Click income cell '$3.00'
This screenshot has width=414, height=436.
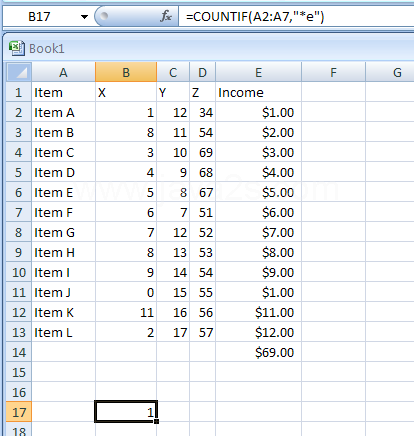click(x=258, y=152)
